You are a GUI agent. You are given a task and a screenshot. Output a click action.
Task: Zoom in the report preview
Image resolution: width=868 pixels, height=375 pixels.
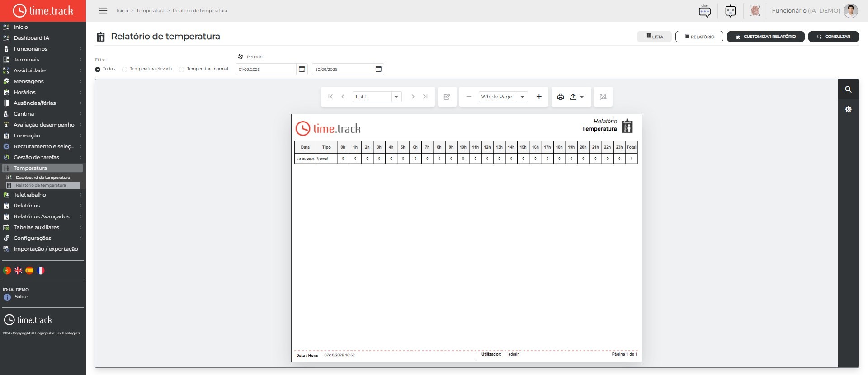(x=539, y=97)
